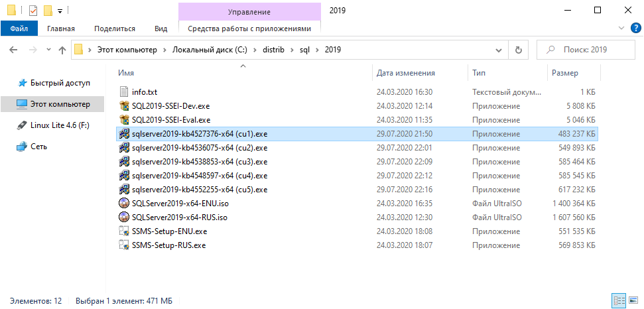Select sqlserver2019-kb4538853-x64 (cu3).exe file name
The height and width of the screenshot is (309, 644).
click(200, 162)
